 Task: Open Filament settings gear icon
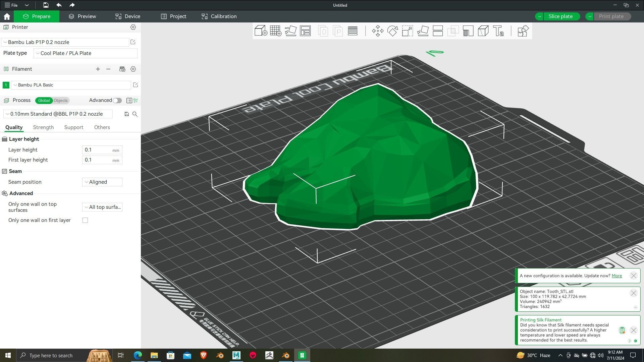[133, 69]
